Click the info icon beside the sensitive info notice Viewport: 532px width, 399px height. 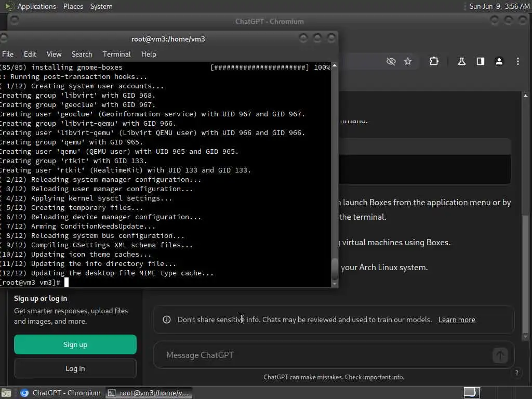pos(167,320)
